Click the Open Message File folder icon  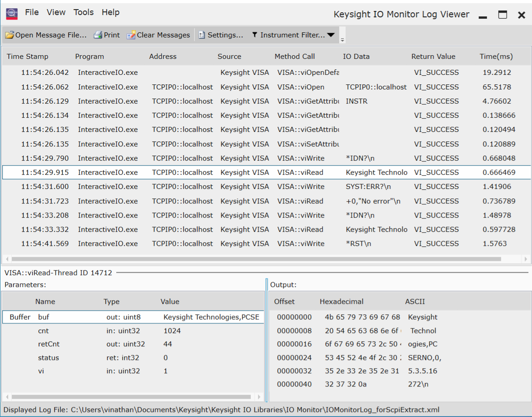pyautogui.click(x=10, y=35)
